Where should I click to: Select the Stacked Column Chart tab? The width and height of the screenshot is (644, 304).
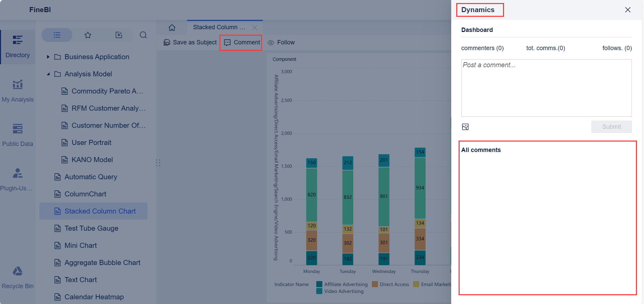218,27
